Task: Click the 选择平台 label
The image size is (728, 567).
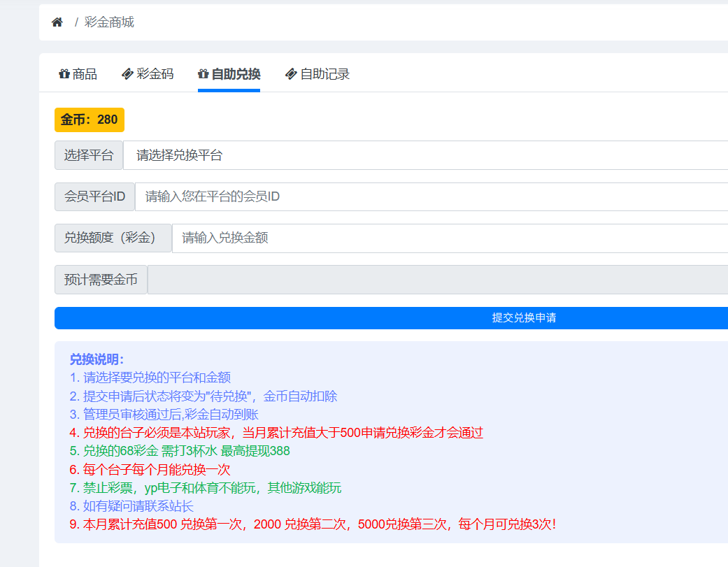Action: (x=89, y=155)
